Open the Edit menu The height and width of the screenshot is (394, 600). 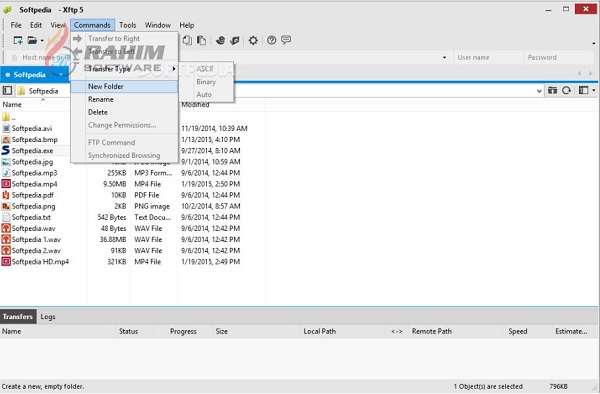[x=36, y=25]
